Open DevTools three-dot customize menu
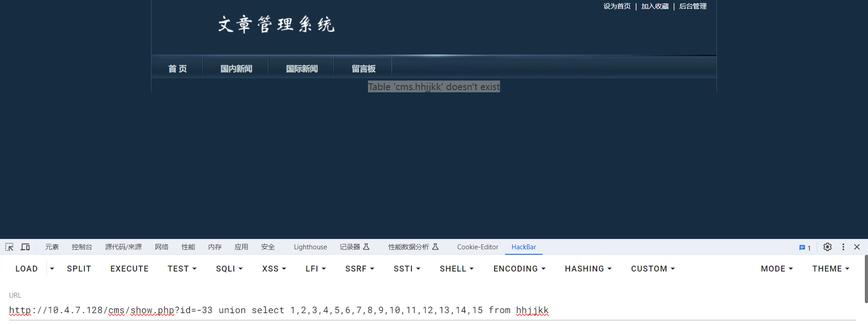 [843, 247]
